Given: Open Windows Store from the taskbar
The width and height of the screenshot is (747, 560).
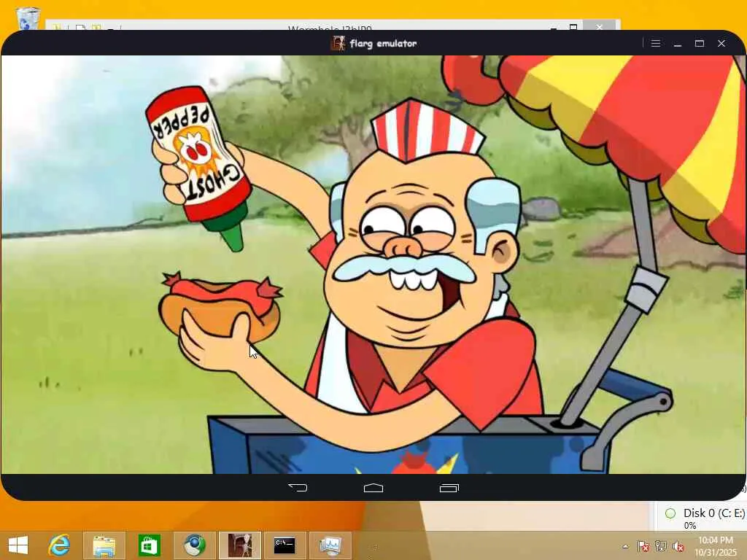Looking at the screenshot, I should coord(149,545).
